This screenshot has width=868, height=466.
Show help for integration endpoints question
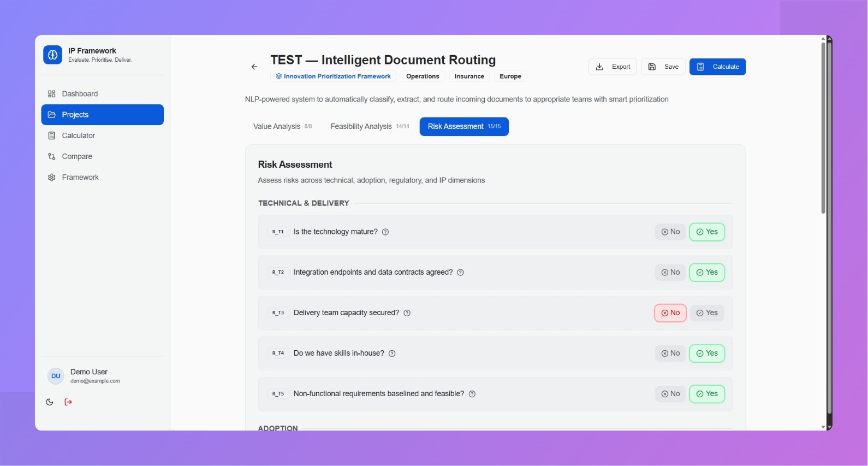pyautogui.click(x=460, y=273)
